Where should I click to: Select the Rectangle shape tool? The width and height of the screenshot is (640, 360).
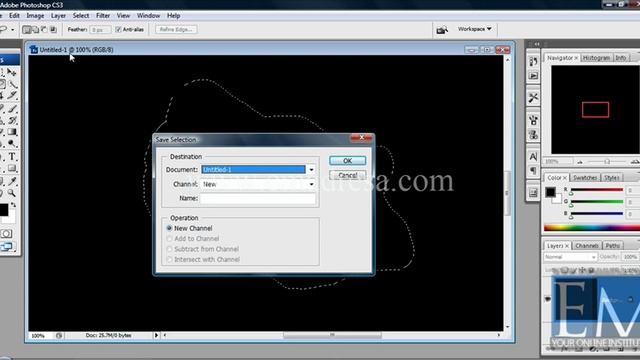(13, 169)
